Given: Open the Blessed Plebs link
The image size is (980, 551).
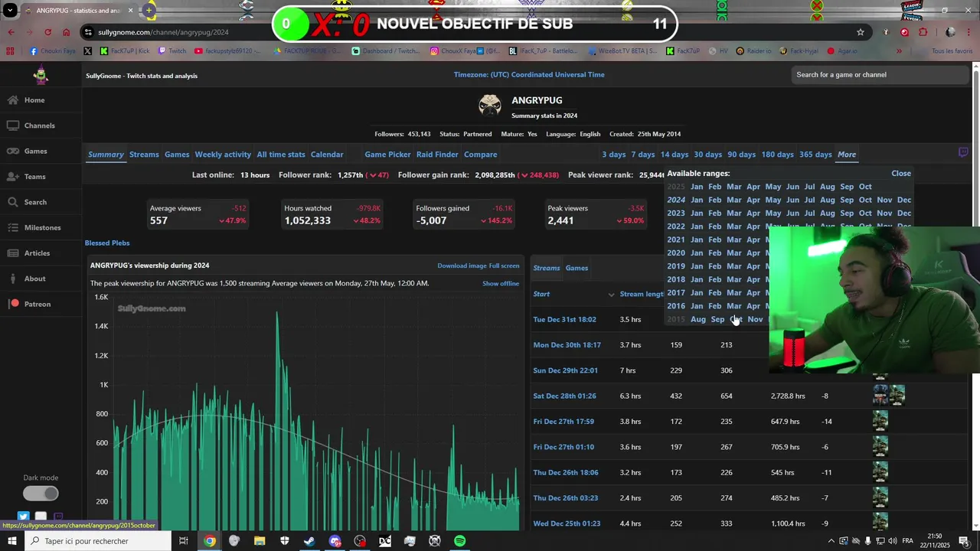Looking at the screenshot, I should tap(107, 243).
